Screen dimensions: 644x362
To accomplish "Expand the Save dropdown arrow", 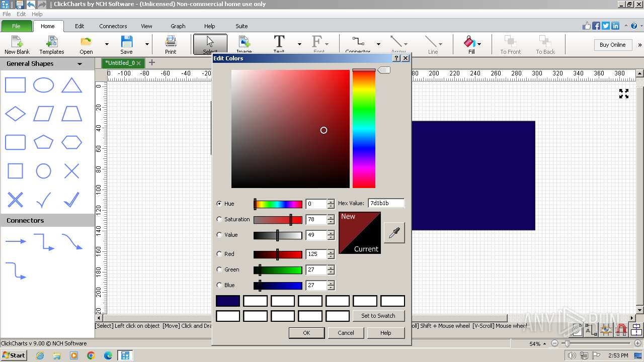I will tap(147, 44).
